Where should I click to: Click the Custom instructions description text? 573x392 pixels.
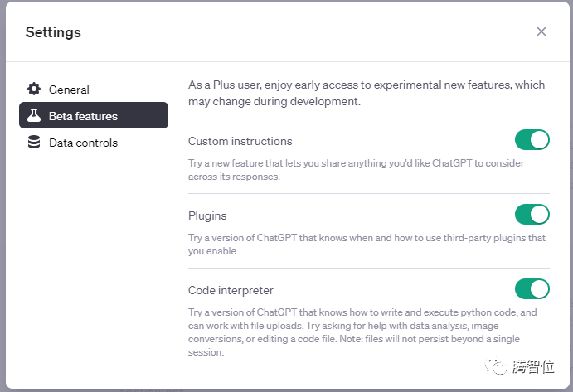click(x=356, y=170)
